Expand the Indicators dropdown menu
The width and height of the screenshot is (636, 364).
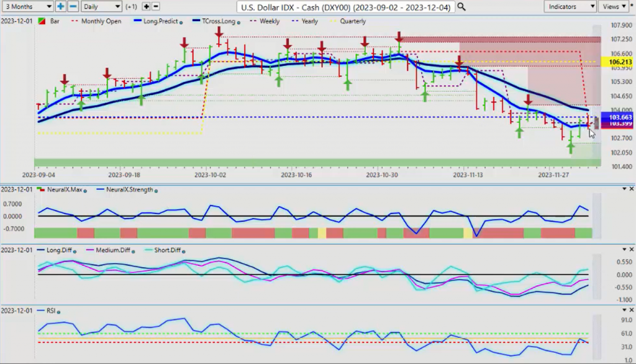coord(570,6)
